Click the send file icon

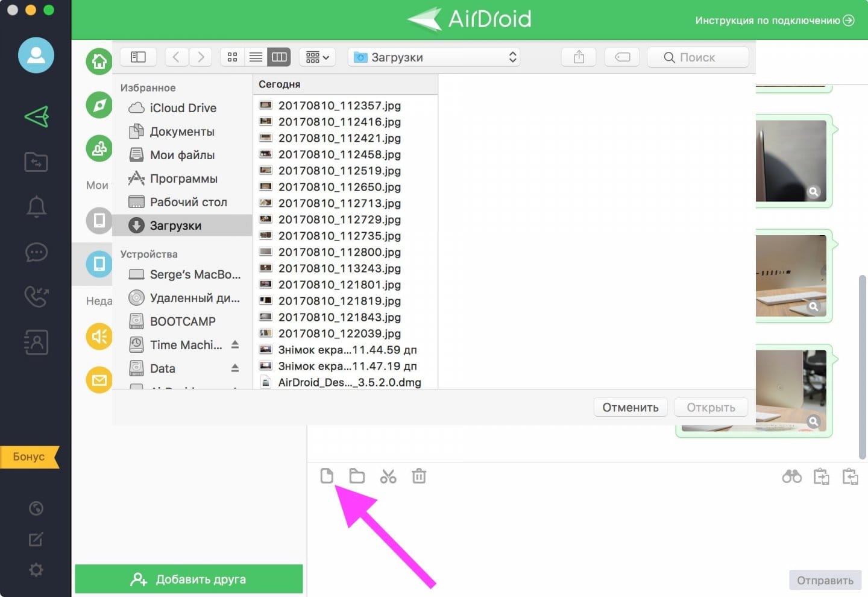point(327,476)
